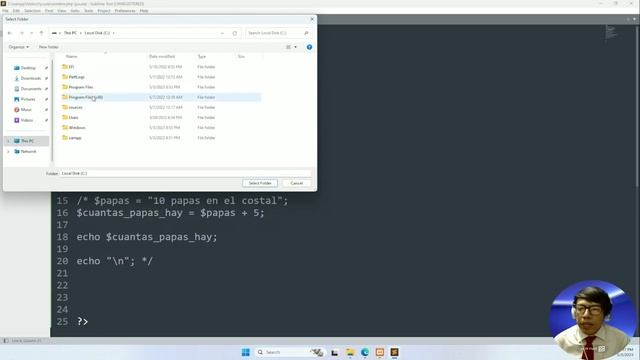
Task: Select the PerfLogs folder
Action: click(76, 77)
